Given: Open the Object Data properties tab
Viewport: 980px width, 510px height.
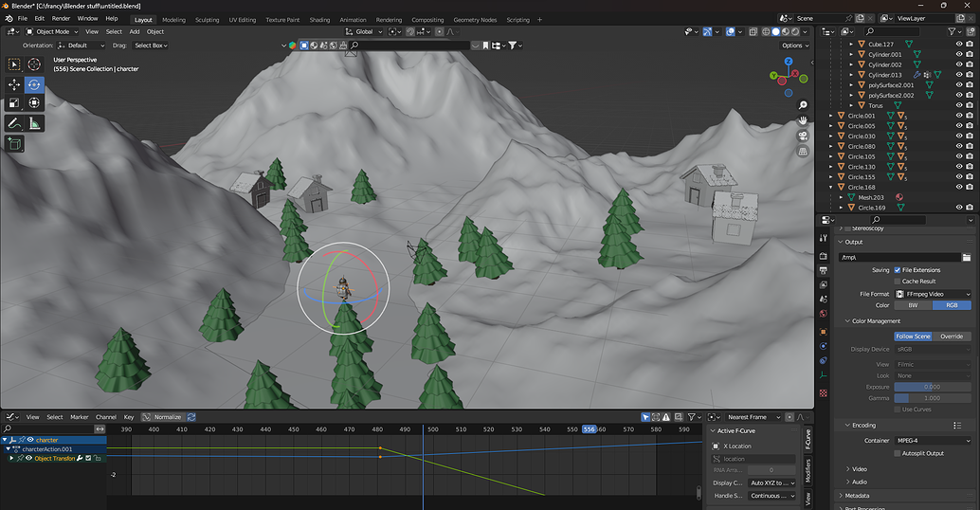Looking at the screenshot, I should (823, 375).
